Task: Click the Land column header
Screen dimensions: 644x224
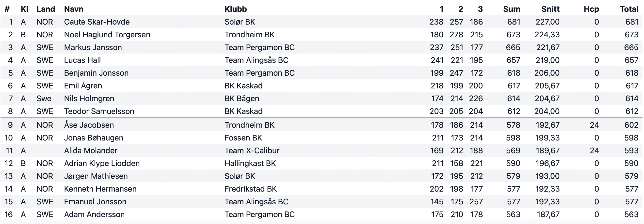Action: pos(46,9)
